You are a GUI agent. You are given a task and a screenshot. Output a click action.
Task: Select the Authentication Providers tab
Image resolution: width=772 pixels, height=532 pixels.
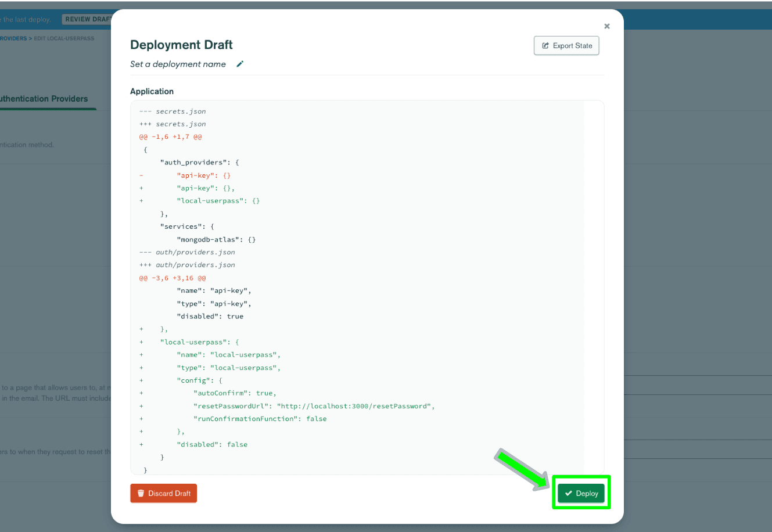[x=44, y=99]
